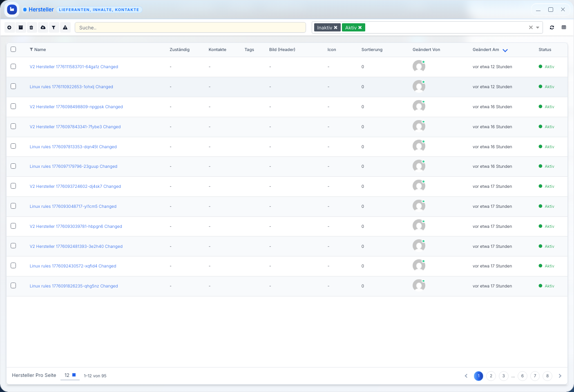Image resolution: width=574 pixels, height=392 pixels.
Task: Sort by Geändert Von column header
Action: pyautogui.click(x=426, y=49)
